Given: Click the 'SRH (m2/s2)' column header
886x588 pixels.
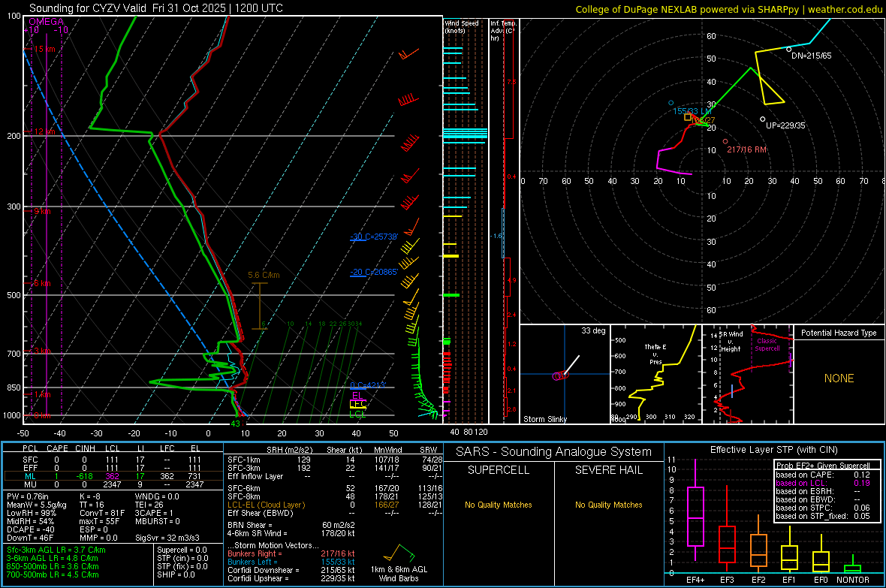Looking at the screenshot, I should 289,450.
